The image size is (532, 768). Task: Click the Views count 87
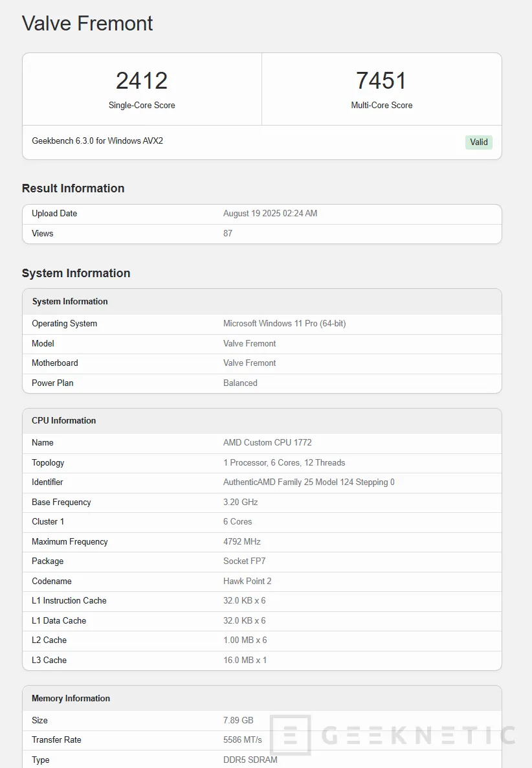pyautogui.click(x=228, y=233)
